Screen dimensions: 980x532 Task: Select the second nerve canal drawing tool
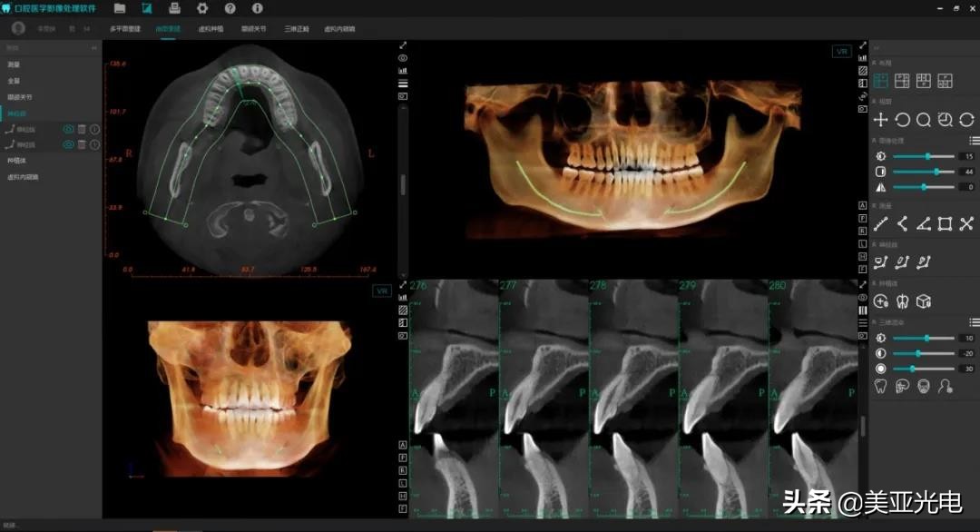(x=902, y=262)
